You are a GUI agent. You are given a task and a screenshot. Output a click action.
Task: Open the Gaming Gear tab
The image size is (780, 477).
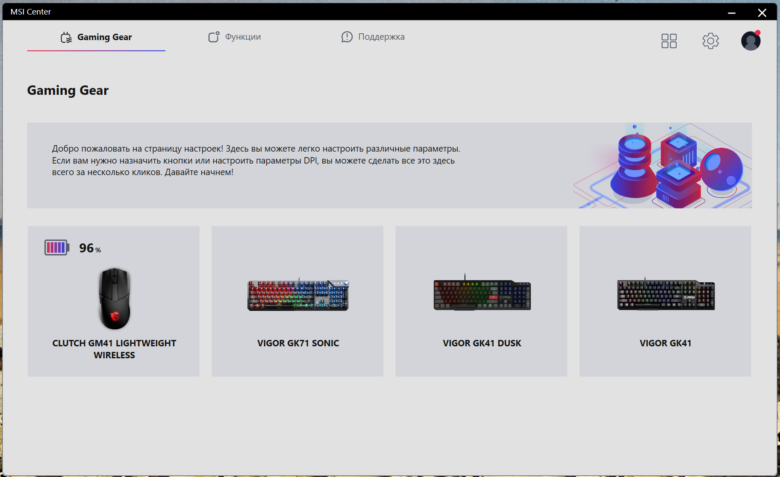96,37
